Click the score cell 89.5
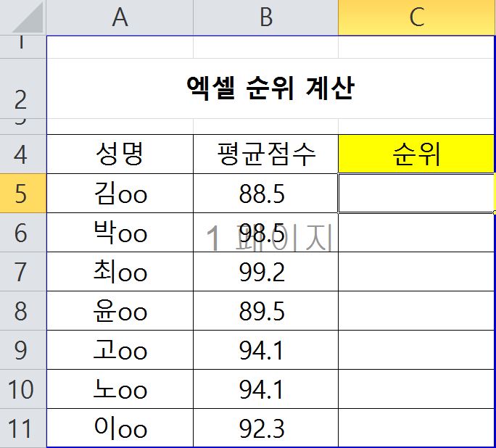 [x=265, y=311]
